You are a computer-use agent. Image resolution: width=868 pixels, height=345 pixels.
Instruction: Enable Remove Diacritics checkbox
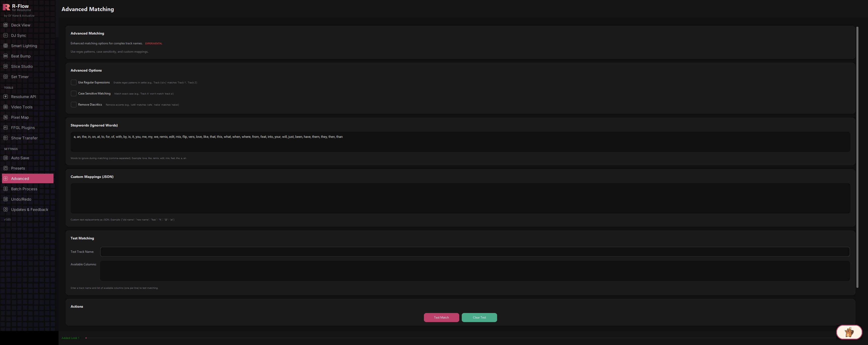(73, 105)
